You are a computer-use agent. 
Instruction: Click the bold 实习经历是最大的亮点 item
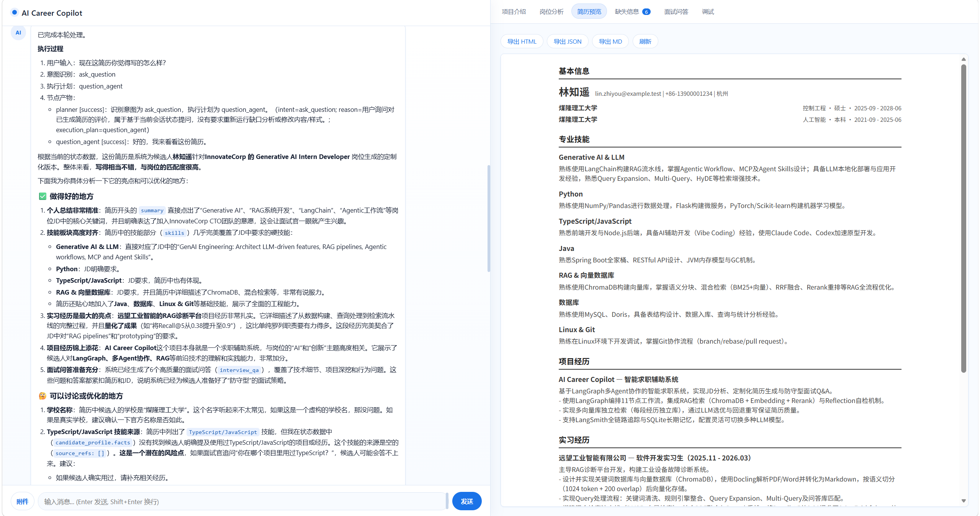[x=79, y=316]
